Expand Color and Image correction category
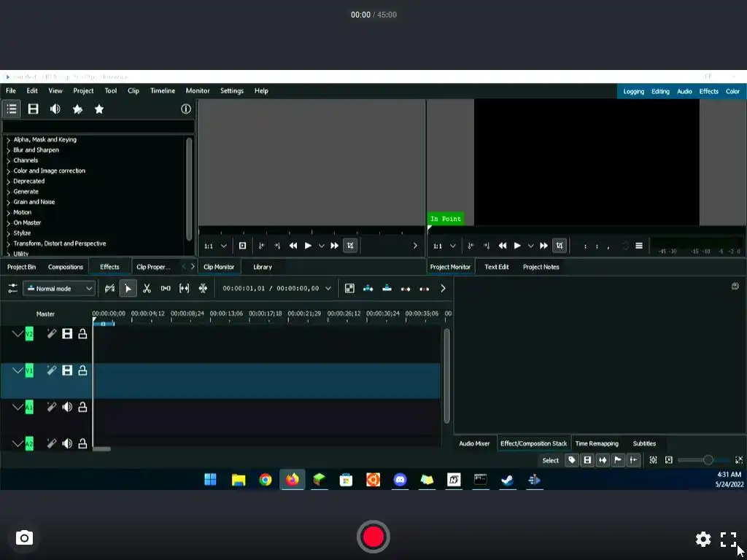Screen dimensions: 747x560 pyautogui.click(x=8, y=171)
